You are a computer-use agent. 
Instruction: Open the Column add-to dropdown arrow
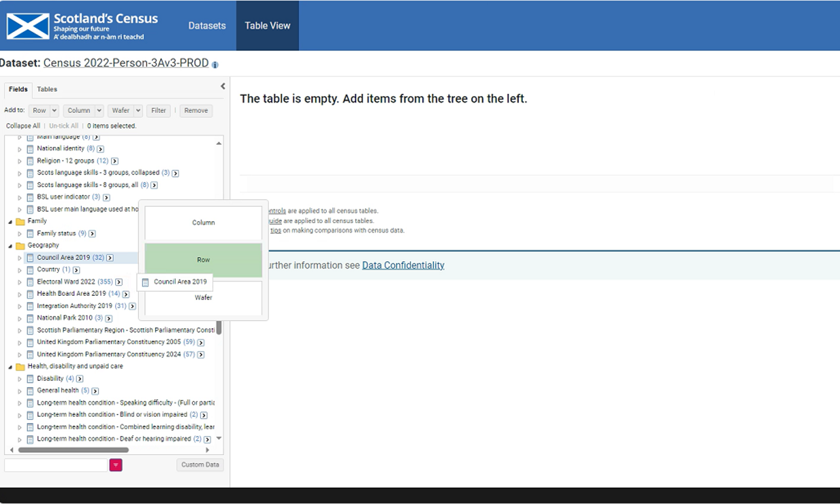pos(99,111)
